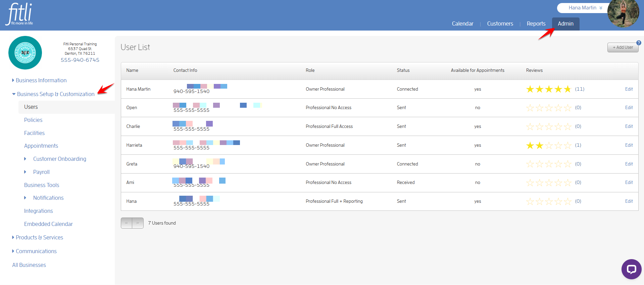The width and height of the screenshot is (644, 285).
Task: Click Received status for Ami
Action: click(x=406, y=182)
